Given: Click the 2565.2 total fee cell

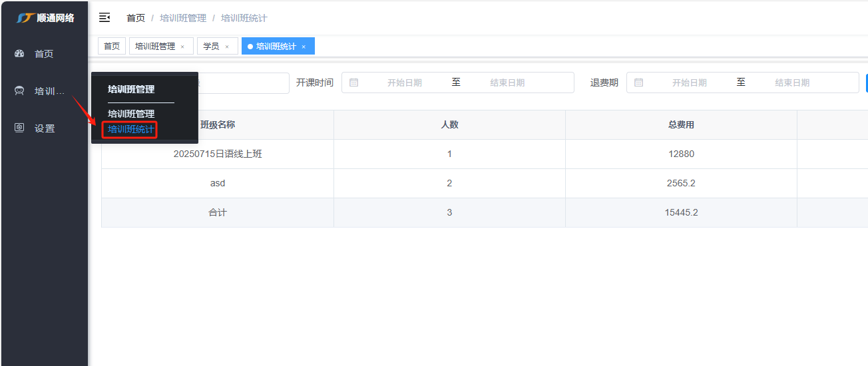Looking at the screenshot, I should [x=681, y=183].
